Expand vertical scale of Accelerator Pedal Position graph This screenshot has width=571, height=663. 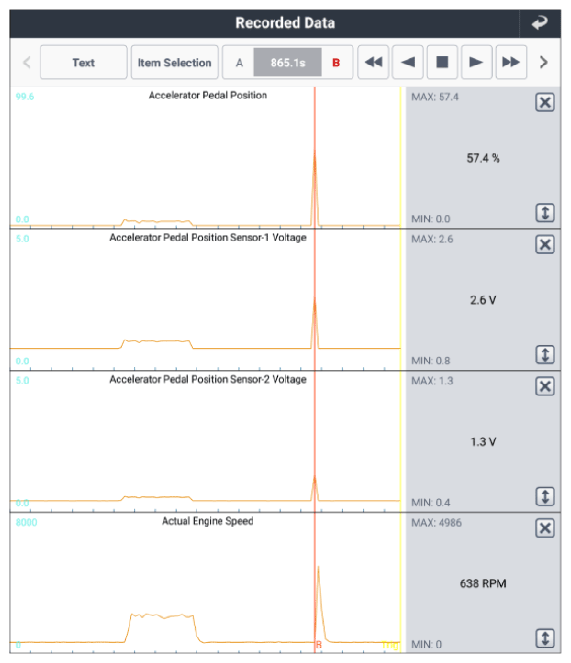click(545, 213)
